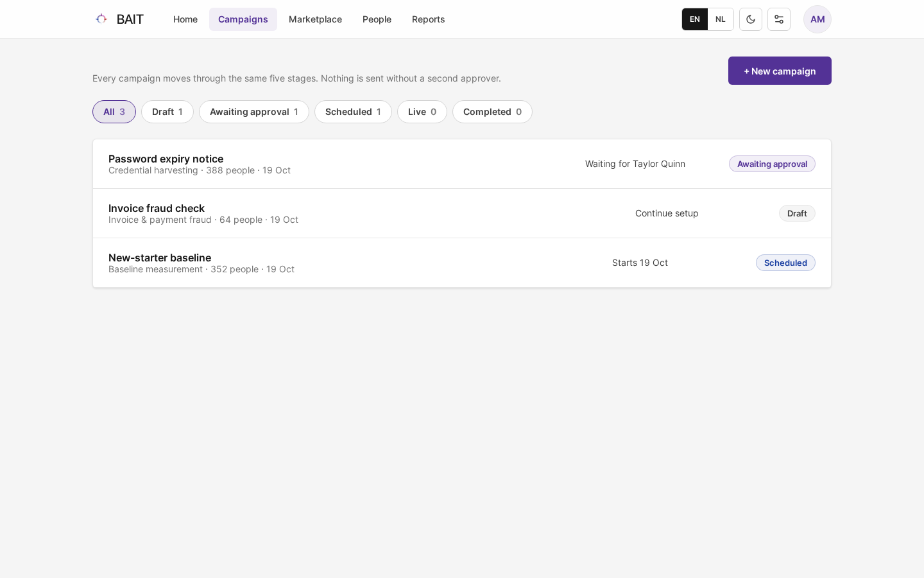Click the BAIT brand name
This screenshot has height=578, width=924.
tap(130, 19)
